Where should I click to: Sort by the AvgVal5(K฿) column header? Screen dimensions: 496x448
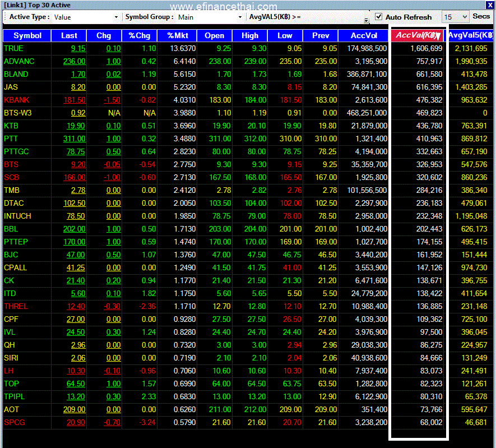pos(470,35)
